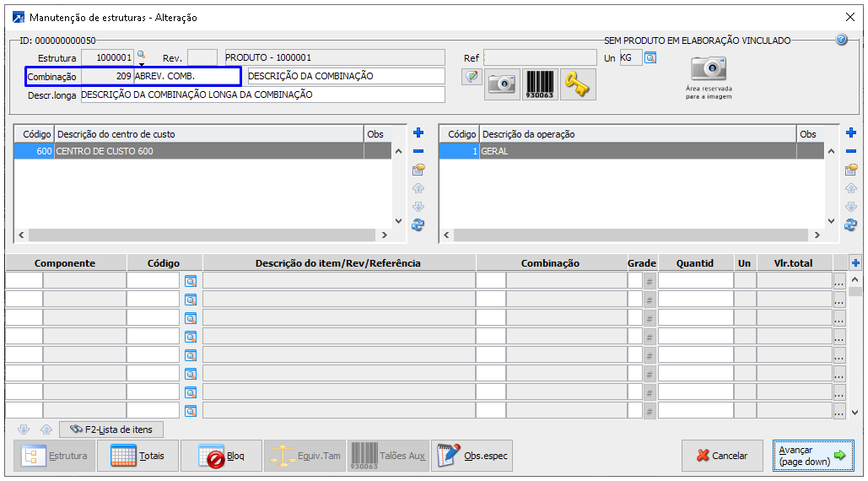Click Descrição do centro de custo header
The width and height of the screenshot is (868, 481).
coord(208,134)
